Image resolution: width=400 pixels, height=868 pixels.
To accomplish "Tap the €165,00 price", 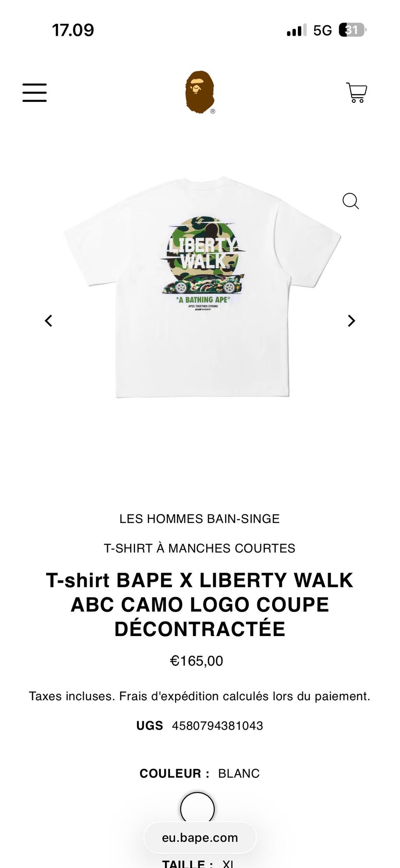I will pyautogui.click(x=197, y=661).
